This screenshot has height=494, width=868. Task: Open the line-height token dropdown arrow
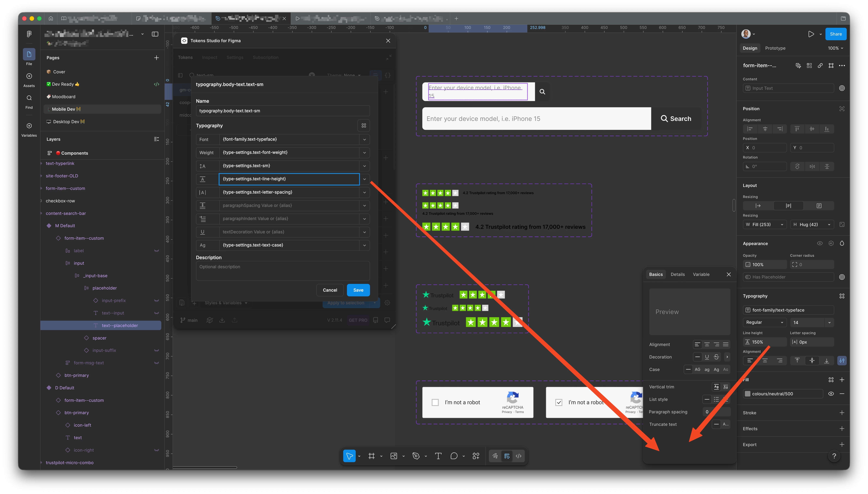pyautogui.click(x=364, y=179)
